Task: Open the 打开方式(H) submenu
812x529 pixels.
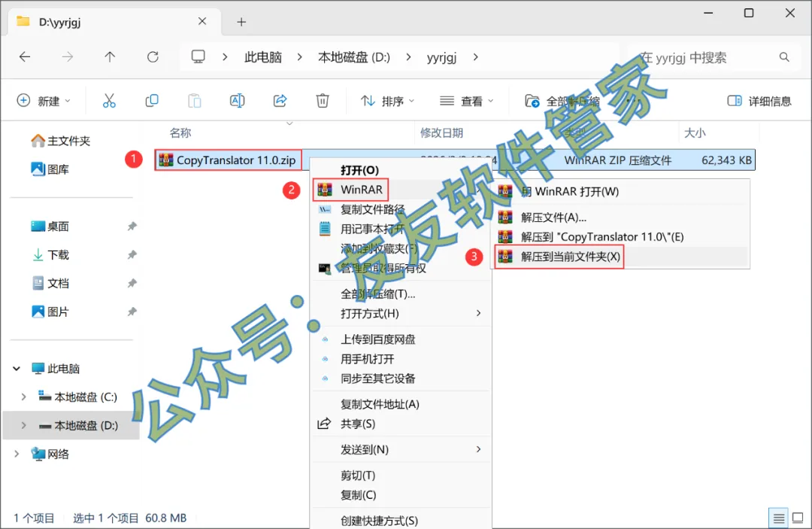Action: tap(401, 314)
